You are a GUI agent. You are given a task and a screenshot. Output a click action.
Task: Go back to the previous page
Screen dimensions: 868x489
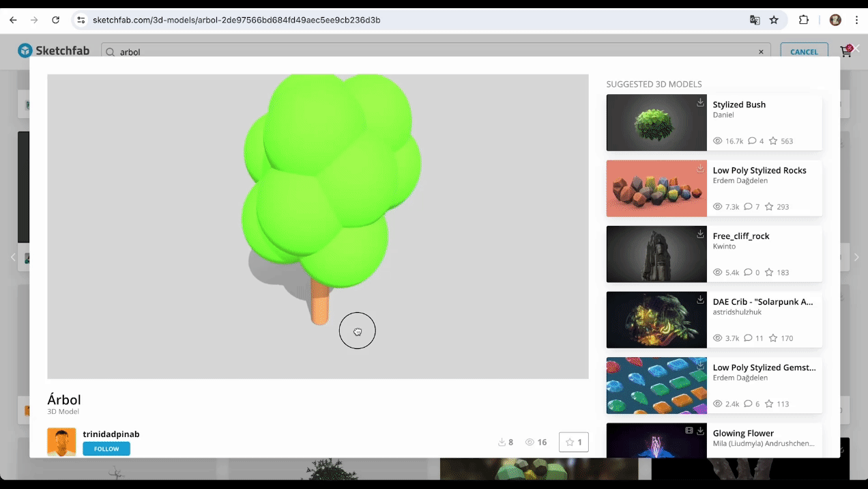[x=13, y=20]
